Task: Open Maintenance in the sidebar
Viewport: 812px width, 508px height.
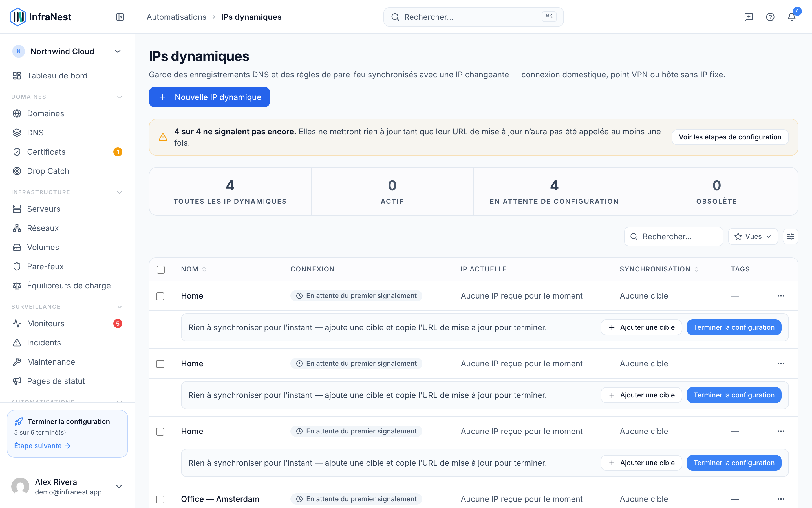Action: tap(67, 362)
